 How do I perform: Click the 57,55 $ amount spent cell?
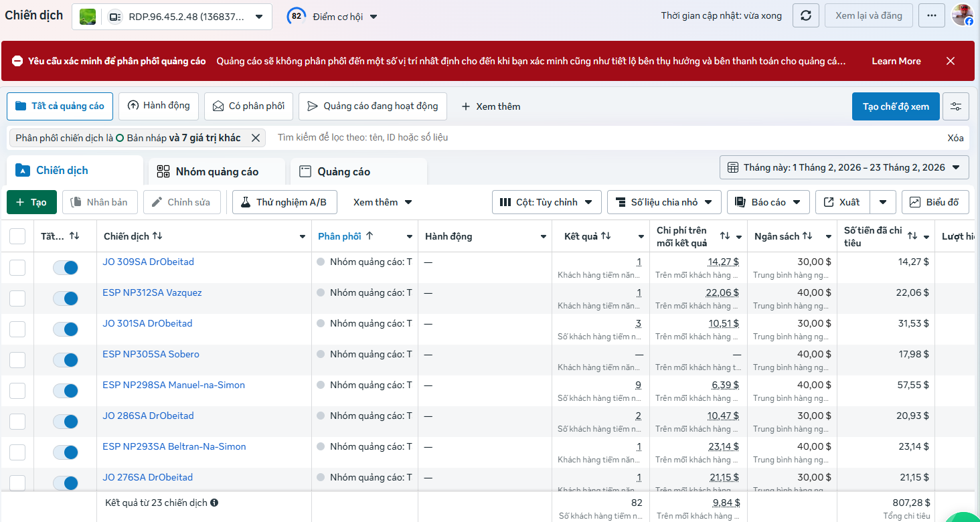(x=914, y=385)
